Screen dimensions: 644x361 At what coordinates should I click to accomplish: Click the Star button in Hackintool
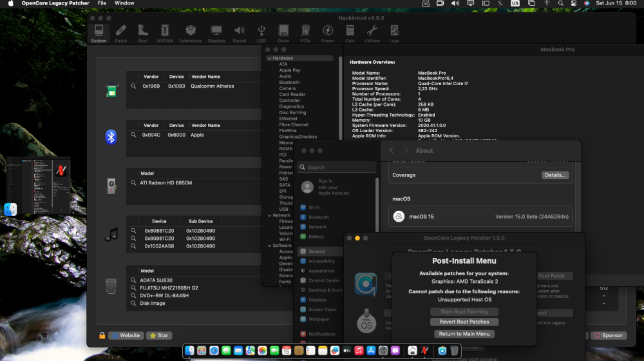[159, 335]
